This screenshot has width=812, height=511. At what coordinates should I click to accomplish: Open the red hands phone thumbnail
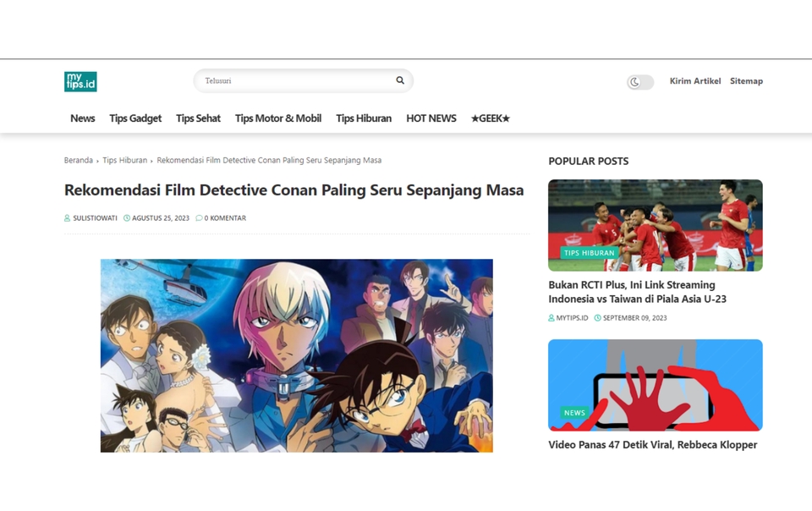click(655, 385)
